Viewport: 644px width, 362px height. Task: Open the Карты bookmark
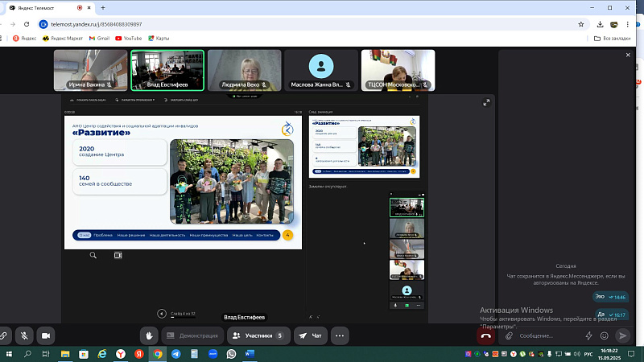coord(159,38)
